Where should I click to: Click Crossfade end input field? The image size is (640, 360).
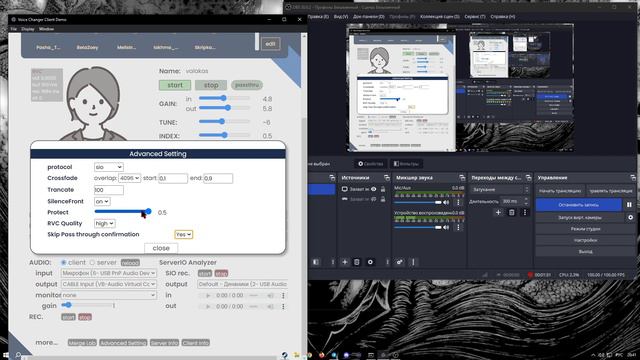(x=218, y=178)
